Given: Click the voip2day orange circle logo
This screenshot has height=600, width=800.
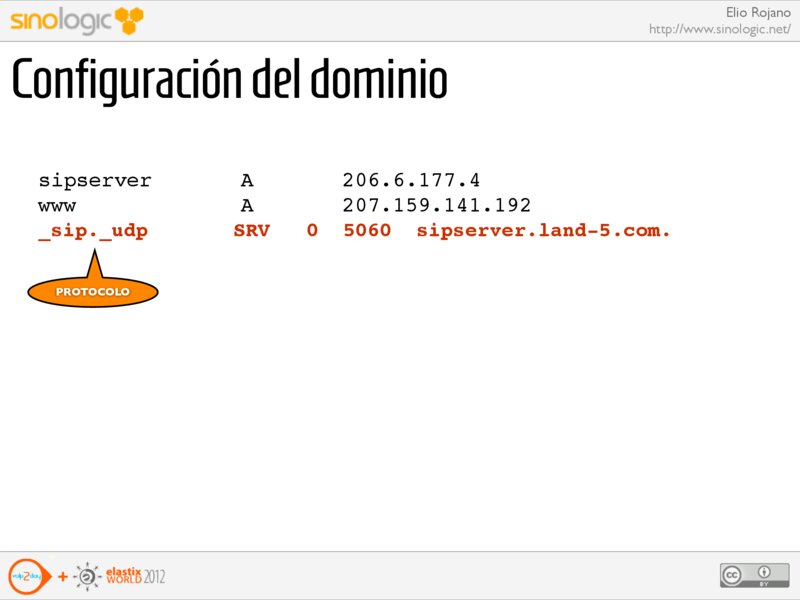Looking at the screenshot, I should (25, 575).
